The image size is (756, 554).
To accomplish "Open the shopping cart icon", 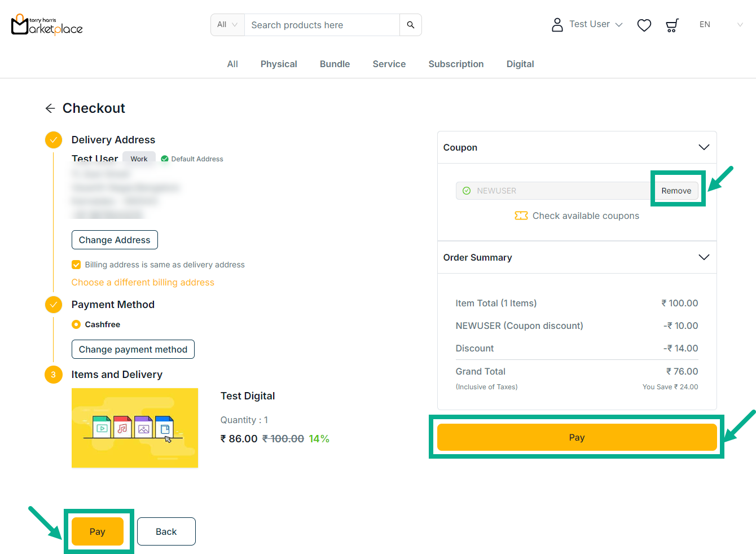I will click(671, 25).
